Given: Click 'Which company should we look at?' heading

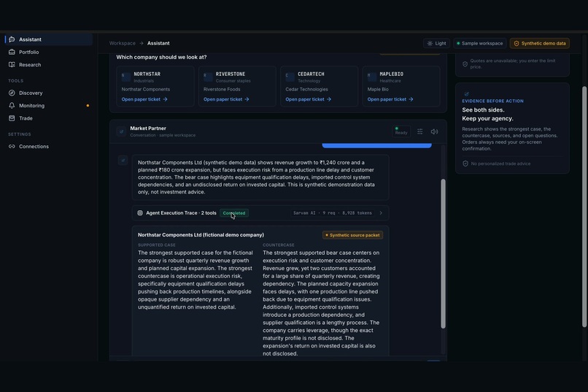Looking at the screenshot, I should tap(161, 58).
